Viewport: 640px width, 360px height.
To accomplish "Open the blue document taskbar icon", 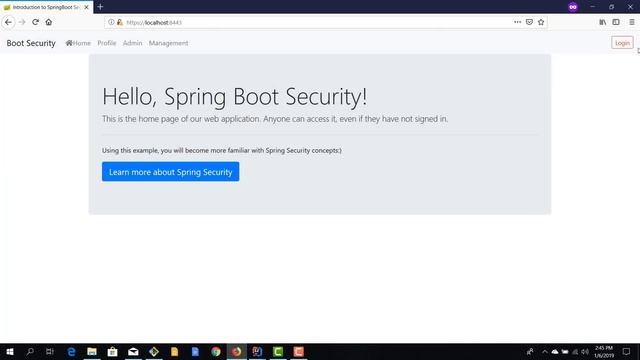I will tap(195, 351).
